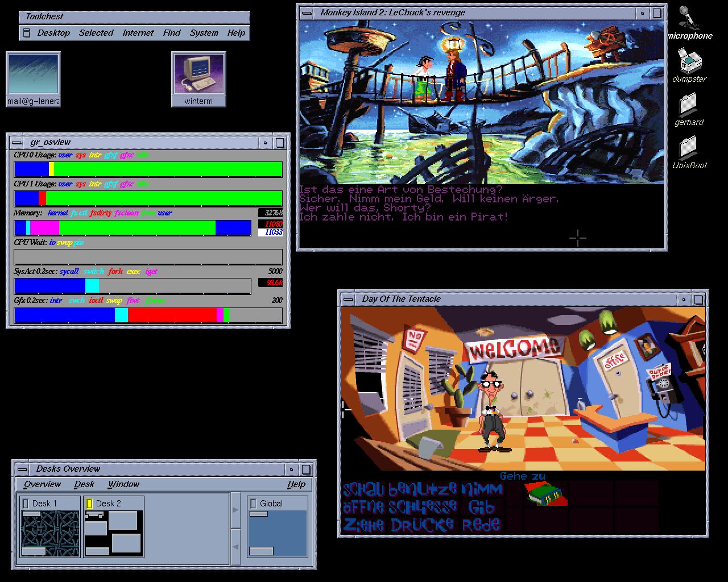Click the Toolchest drag handle icon
Image resolution: width=728 pixels, height=582 pixels.
click(26, 34)
